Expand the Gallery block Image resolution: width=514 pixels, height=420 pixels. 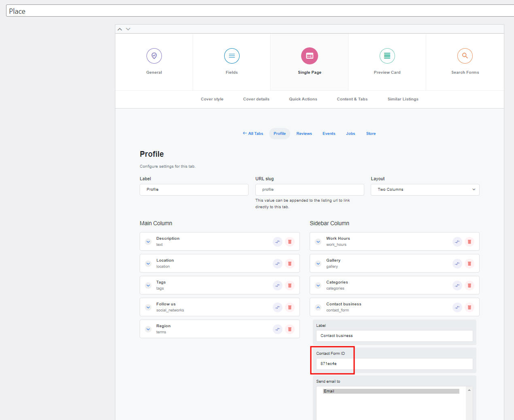(x=318, y=264)
